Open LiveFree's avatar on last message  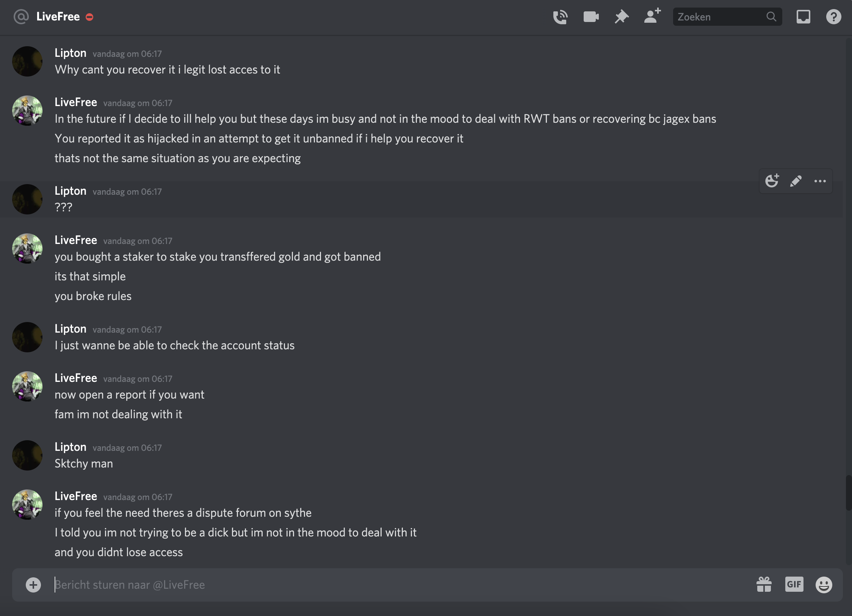pyautogui.click(x=27, y=505)
